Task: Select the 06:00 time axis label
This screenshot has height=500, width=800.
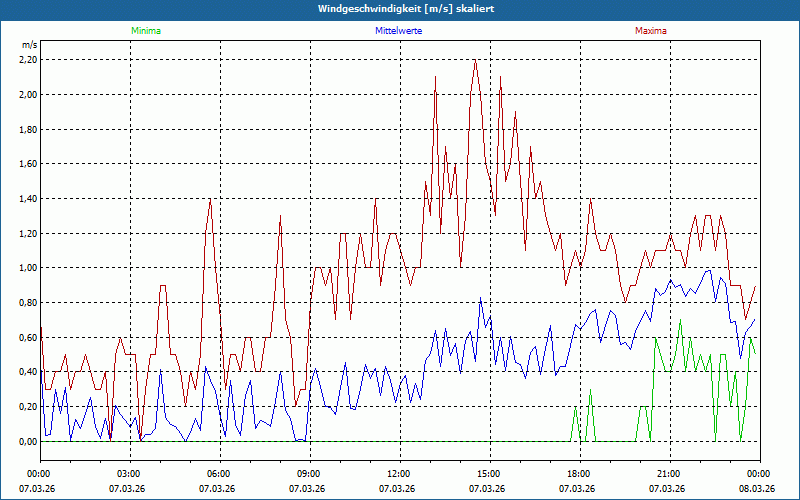Action: (218, 474)
